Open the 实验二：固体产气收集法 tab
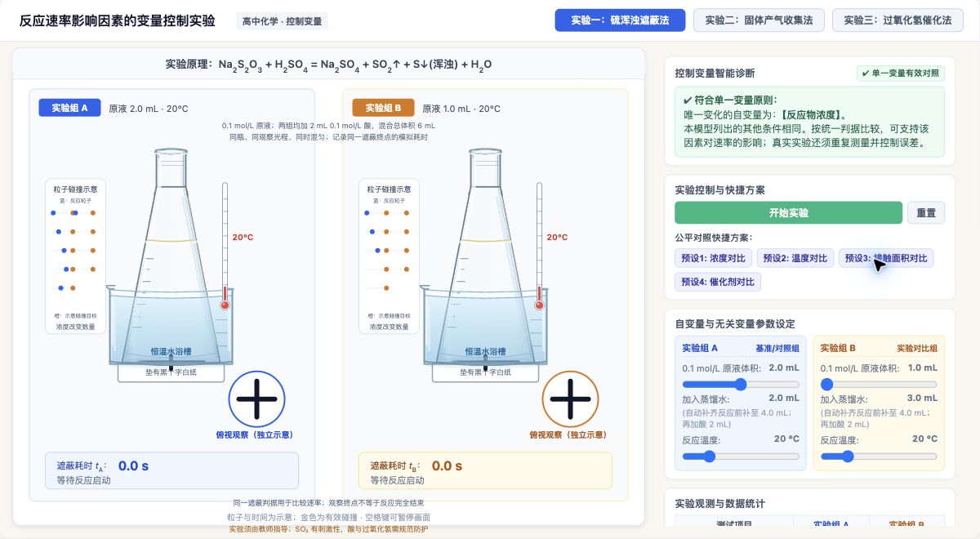980x539 pixels. [759, 20]
